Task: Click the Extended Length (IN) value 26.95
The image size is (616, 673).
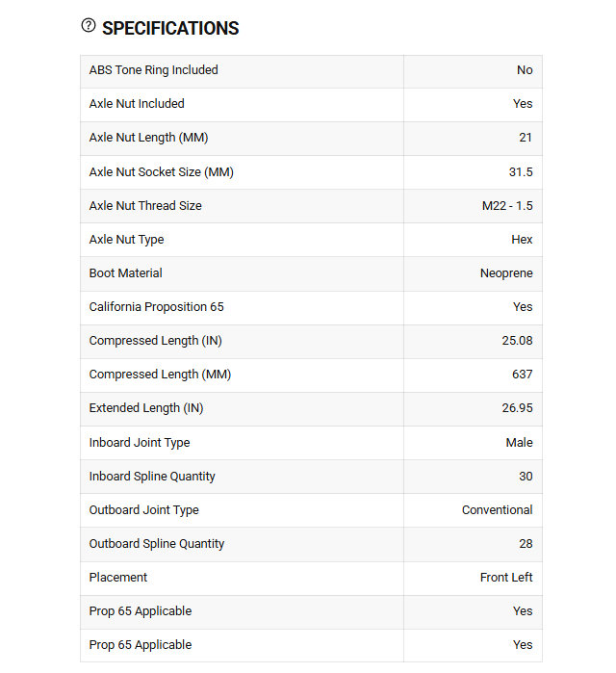Action: 517,408
